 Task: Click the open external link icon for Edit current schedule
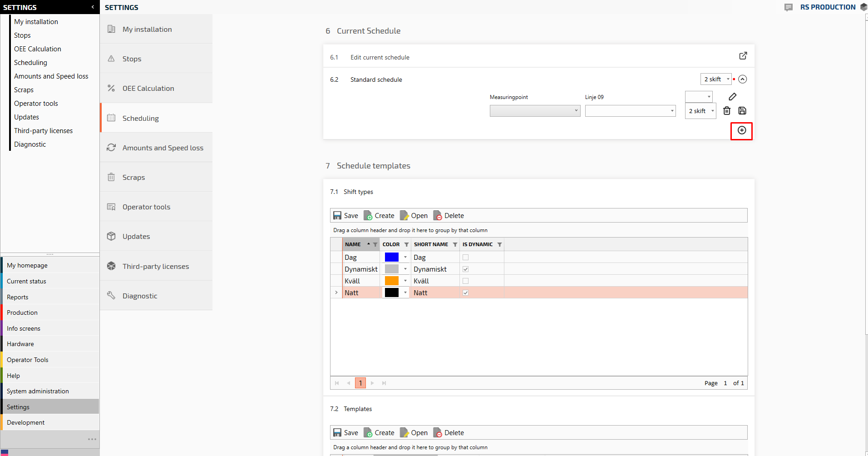(743, 56)
